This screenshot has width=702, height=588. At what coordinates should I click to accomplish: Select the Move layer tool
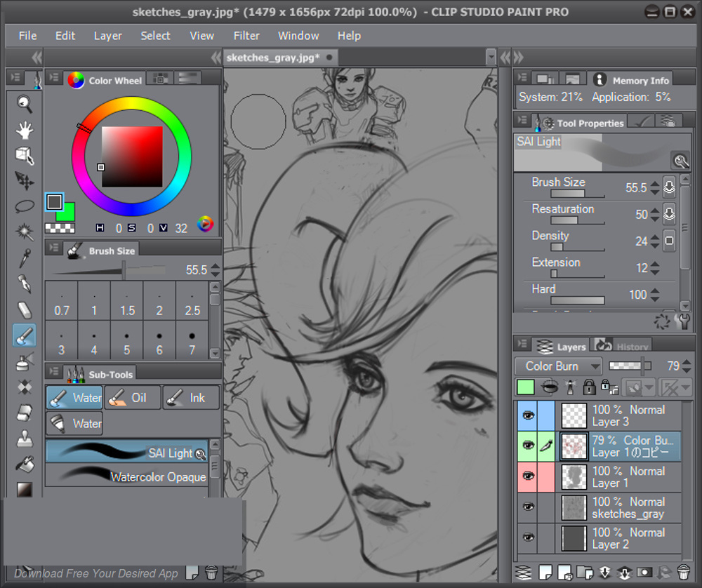click(24, 181)
